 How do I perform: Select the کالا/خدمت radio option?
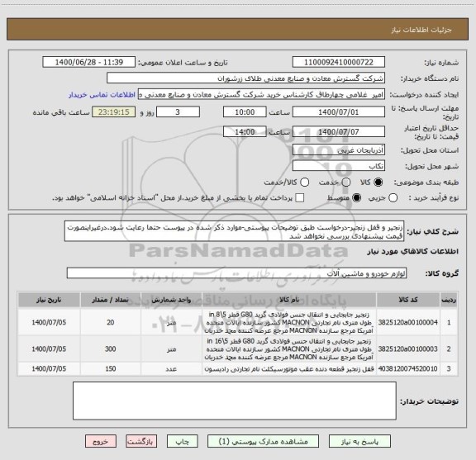point(304,183)
